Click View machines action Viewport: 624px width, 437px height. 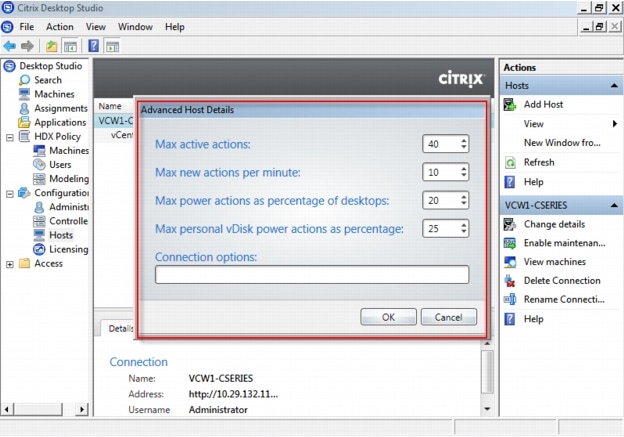coord(554,262)
